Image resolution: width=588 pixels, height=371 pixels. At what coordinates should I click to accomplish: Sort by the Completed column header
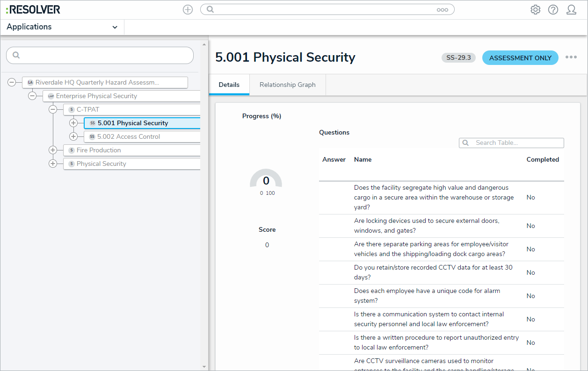[543, 159]
